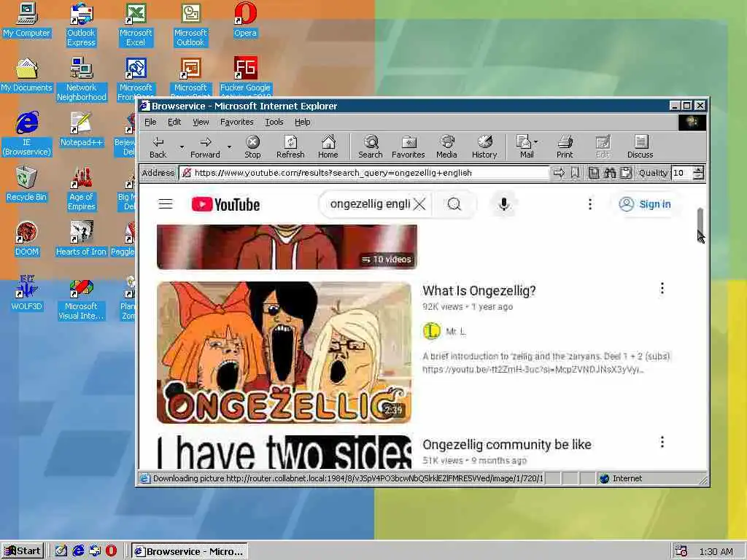Open the Mail toolbar button
747x560 pixels.
point(527,147)
